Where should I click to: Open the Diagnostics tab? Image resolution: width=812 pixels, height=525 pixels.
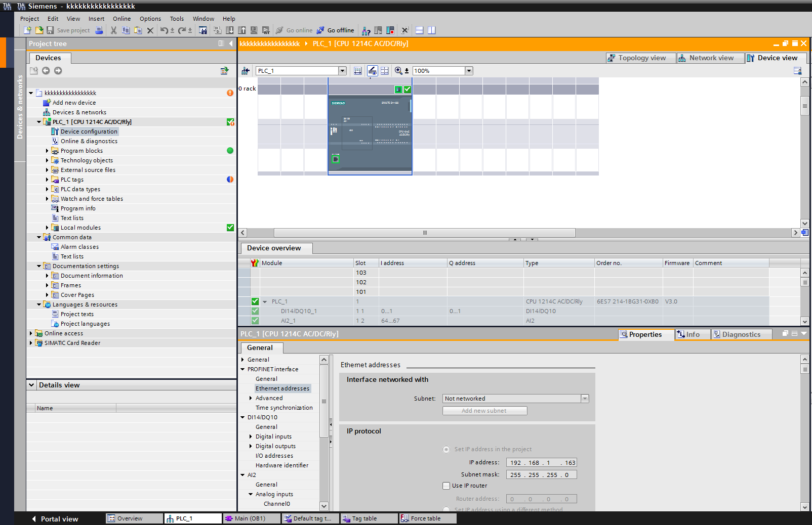coord(741,334)
